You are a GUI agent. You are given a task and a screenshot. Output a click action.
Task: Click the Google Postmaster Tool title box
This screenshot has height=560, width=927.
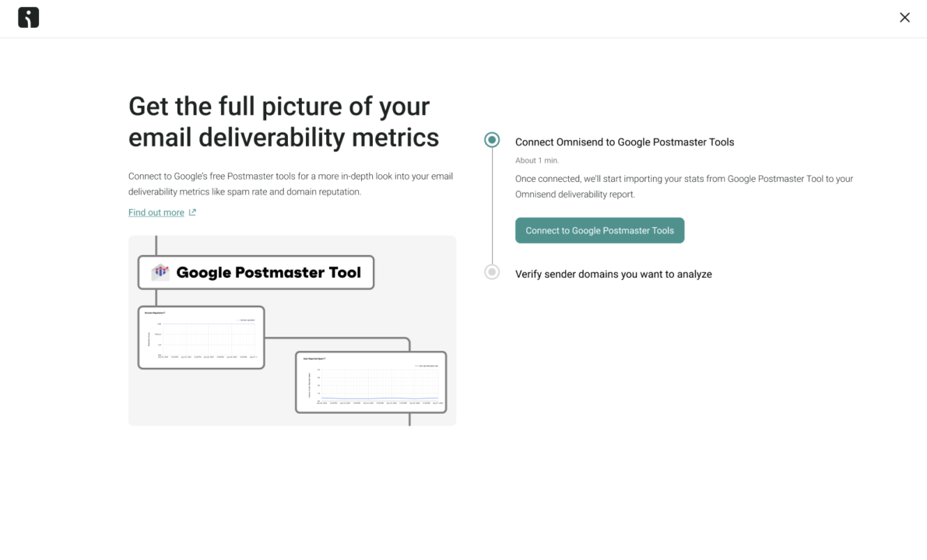(256, 272)
